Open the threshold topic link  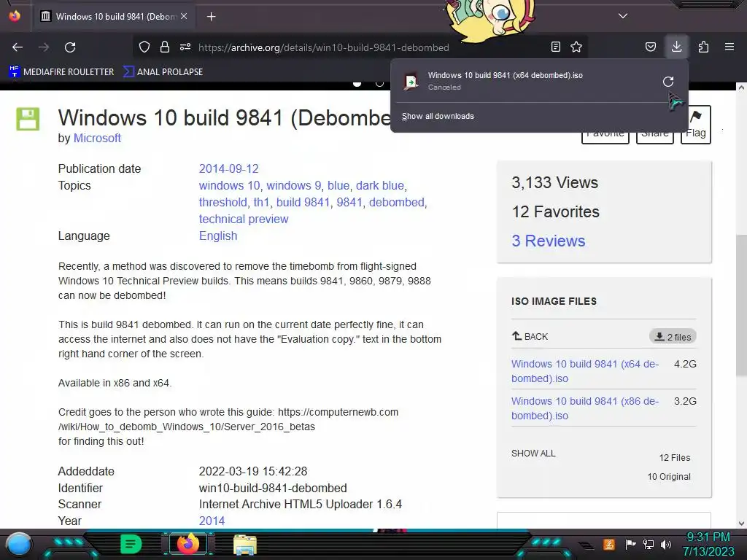click(x=223, y=202)
